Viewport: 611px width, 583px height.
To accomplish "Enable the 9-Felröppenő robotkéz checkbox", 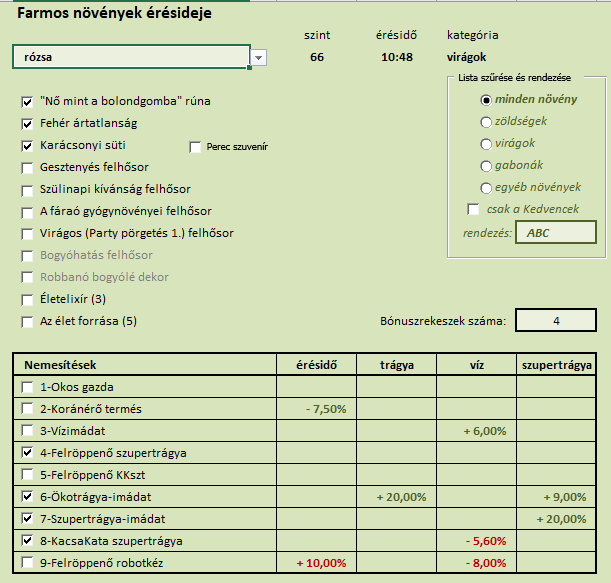I will 27,563.
